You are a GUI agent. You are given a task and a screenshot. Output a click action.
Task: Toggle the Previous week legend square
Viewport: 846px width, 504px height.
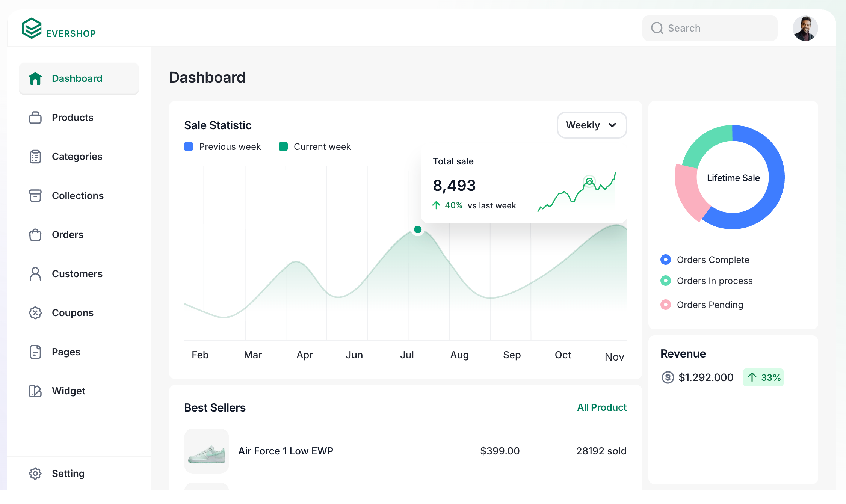coord(189,146)
